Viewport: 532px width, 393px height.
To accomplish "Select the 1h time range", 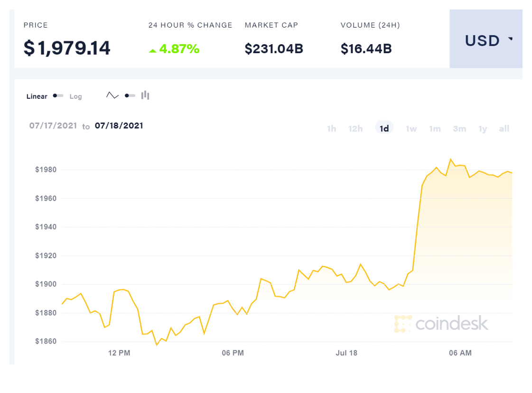I will point(331,129).
